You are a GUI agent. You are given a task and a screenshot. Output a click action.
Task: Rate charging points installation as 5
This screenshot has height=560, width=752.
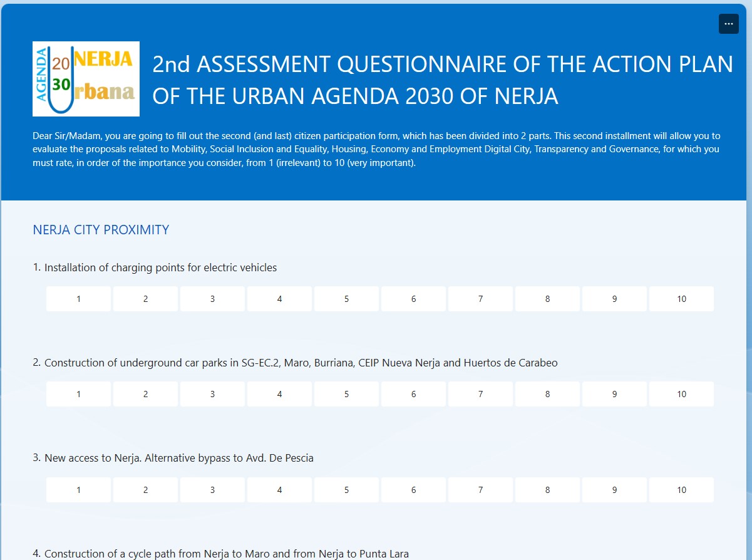(x=346, y=299)
